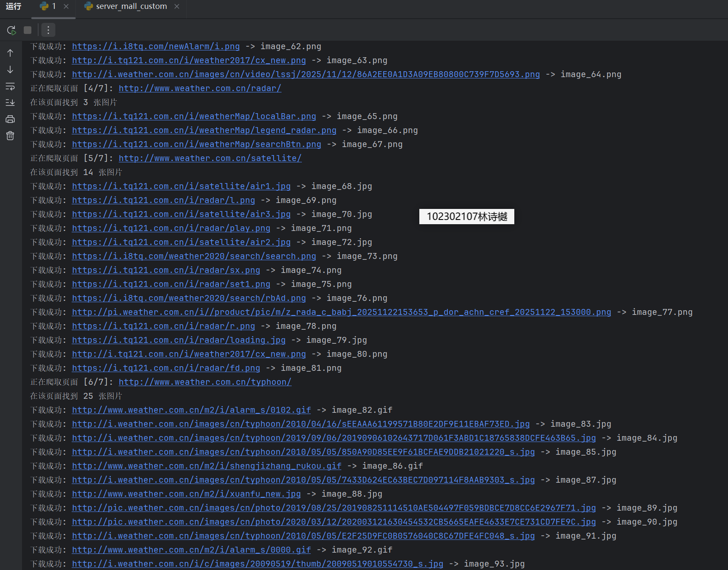Open alarm_s/0000.gif link
Screen dimensions: 728x570
[x=191, y=550]
